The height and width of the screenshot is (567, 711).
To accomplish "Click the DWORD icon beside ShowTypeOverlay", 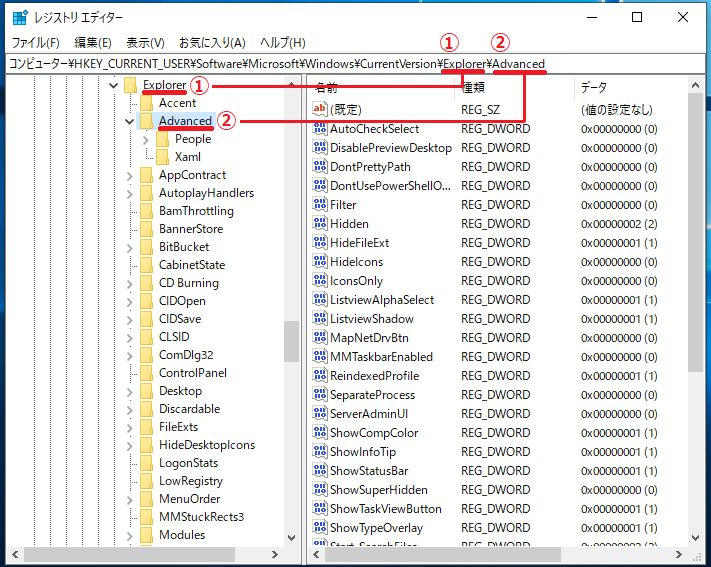I will point(320,528).
